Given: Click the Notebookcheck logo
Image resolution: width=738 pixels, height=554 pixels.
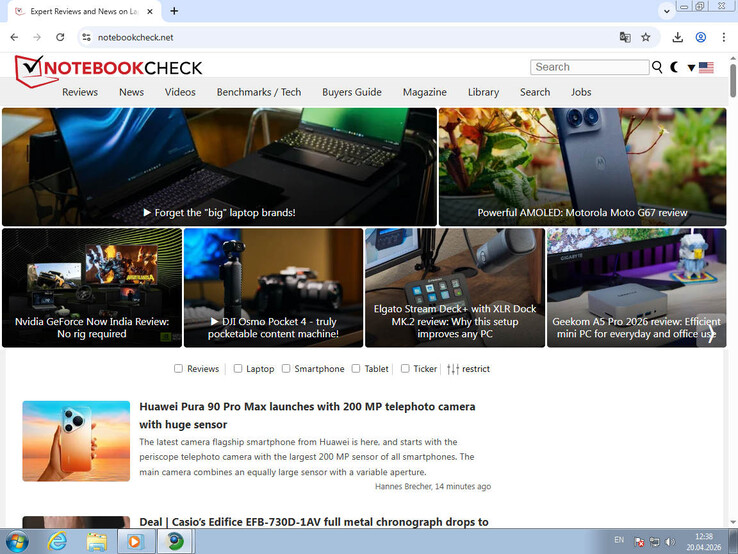Looking at the screenshot, I should [108, 67].
